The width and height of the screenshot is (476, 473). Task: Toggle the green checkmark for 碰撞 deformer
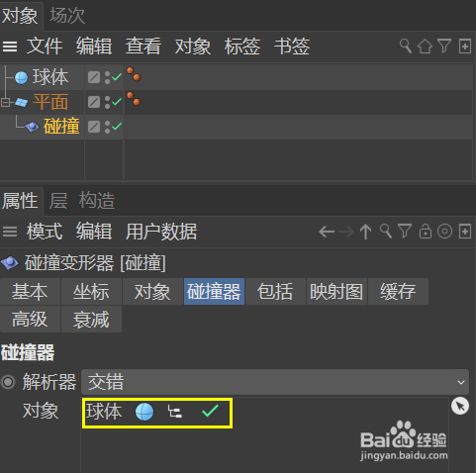117,127
